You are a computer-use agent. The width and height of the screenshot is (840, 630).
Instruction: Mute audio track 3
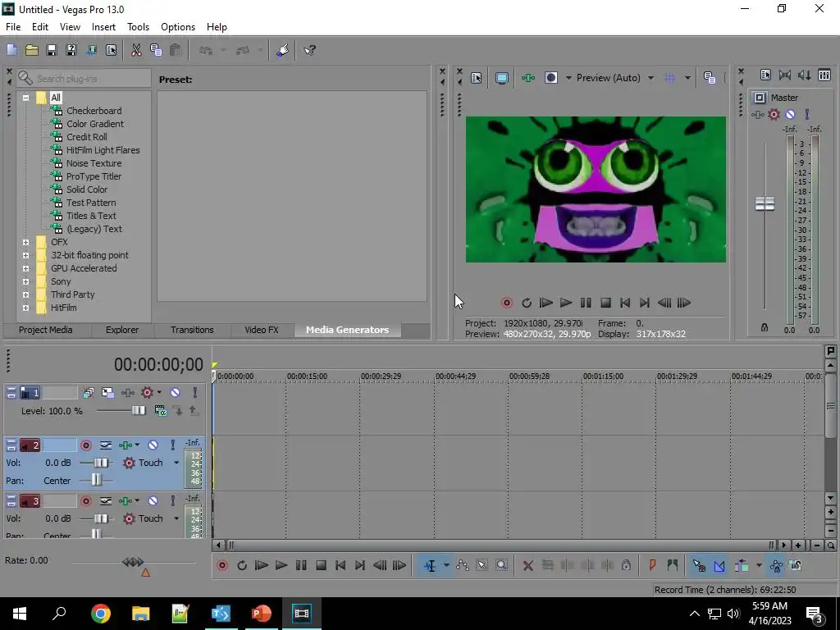(153, 501)
